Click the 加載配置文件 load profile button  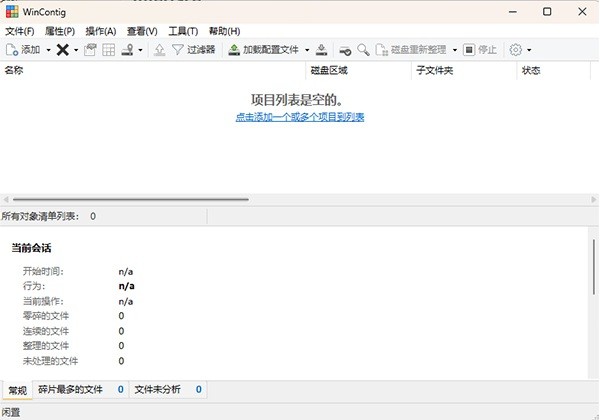click(x=264, y=49)
